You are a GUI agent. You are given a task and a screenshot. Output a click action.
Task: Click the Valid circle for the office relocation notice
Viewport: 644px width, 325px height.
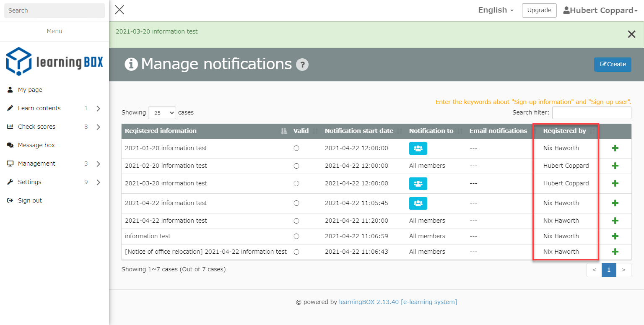pyautogui.click(x=296, y=252)
